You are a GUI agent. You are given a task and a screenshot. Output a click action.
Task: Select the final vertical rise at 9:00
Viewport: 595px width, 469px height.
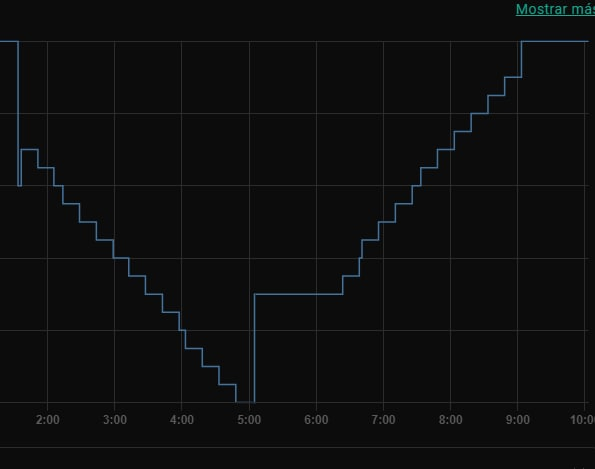[x=521, y=59]
